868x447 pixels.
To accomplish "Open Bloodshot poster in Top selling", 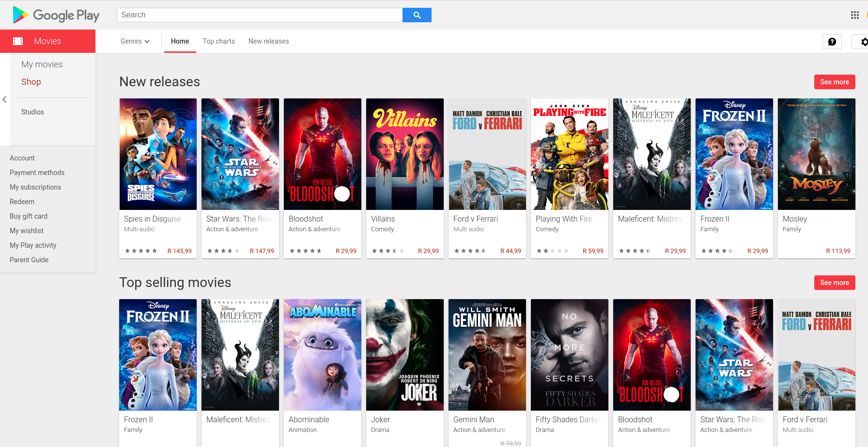I will tap(652, 355).
